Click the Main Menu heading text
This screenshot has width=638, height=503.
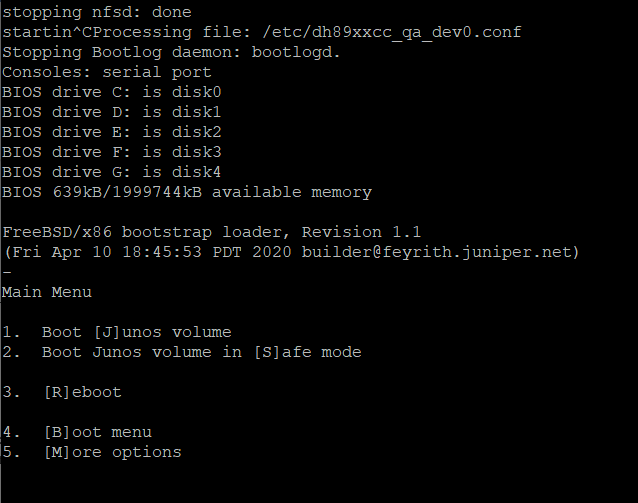[47, 292]
